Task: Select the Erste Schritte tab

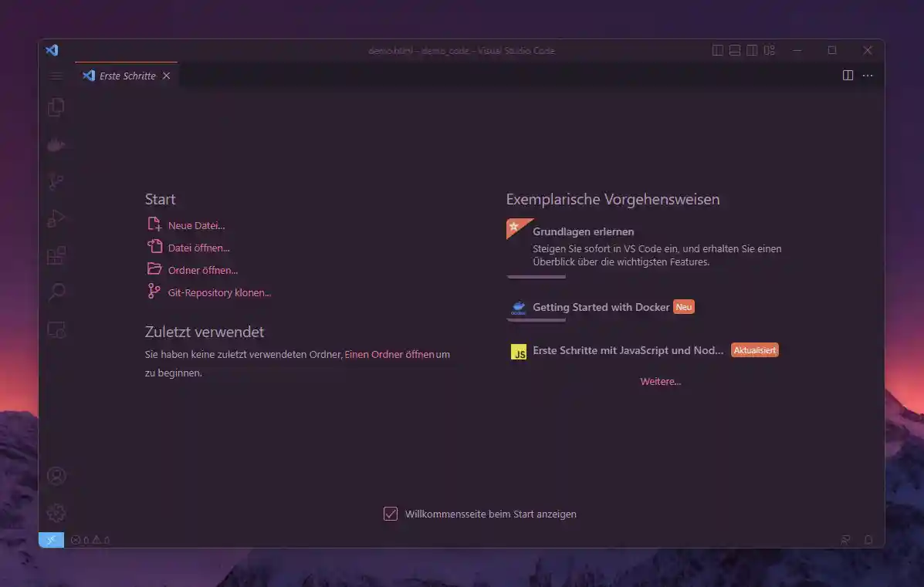Action: (127, 76)
